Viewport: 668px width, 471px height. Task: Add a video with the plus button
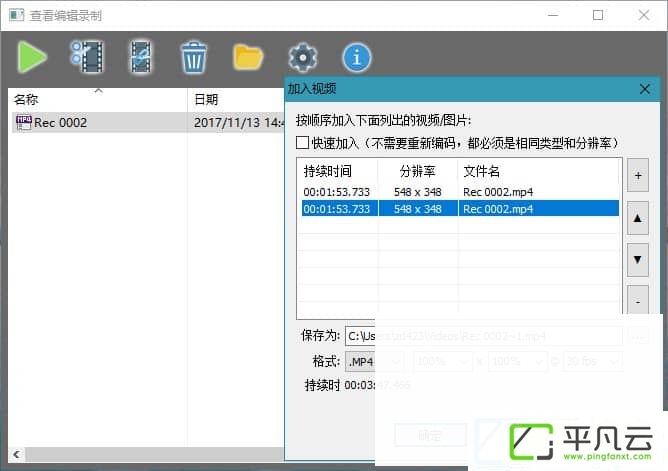point(638,175)
